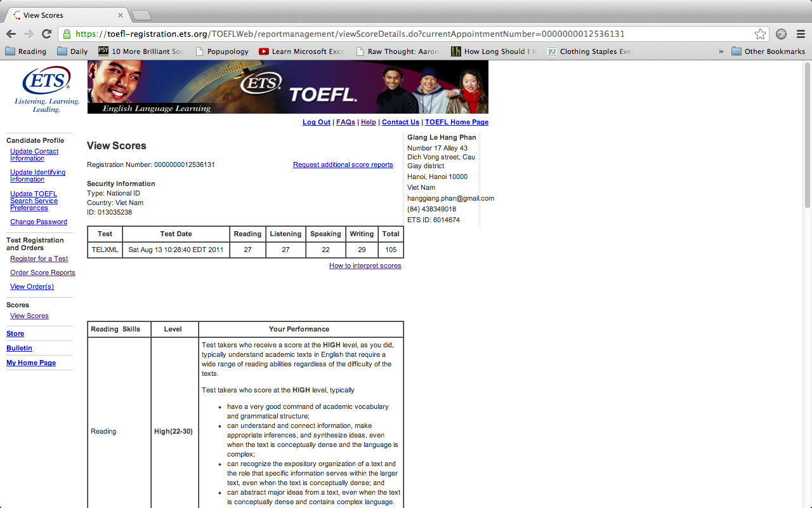Click the vertical page scrollbar

pyautogui.click(x=807, y=133)
